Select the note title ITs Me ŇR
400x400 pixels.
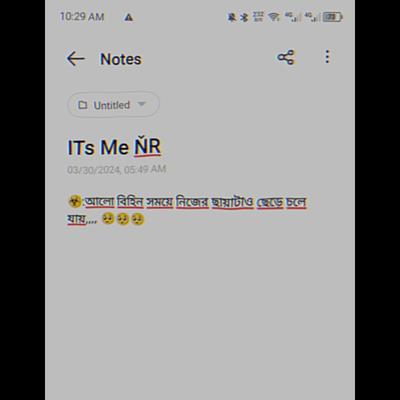114,147
